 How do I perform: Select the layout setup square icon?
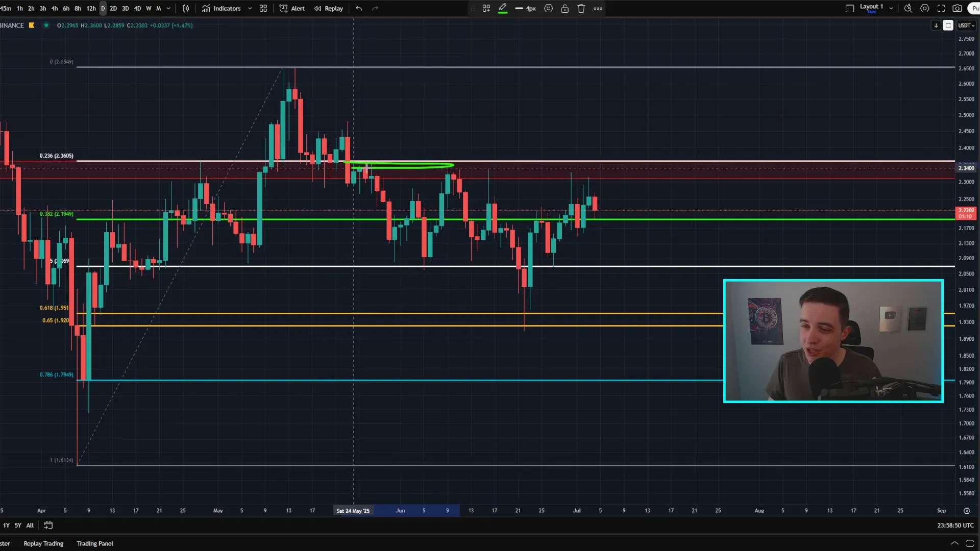click(x=850, y=8)
